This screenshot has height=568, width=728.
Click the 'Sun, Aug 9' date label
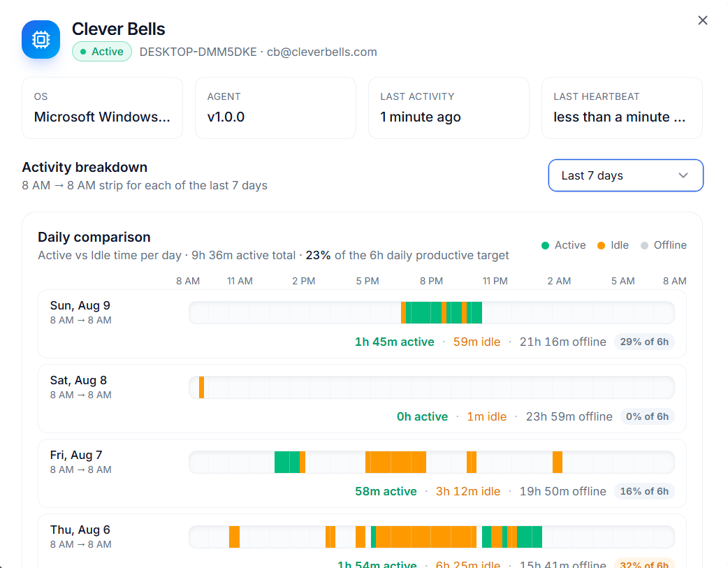coord(80,305)
